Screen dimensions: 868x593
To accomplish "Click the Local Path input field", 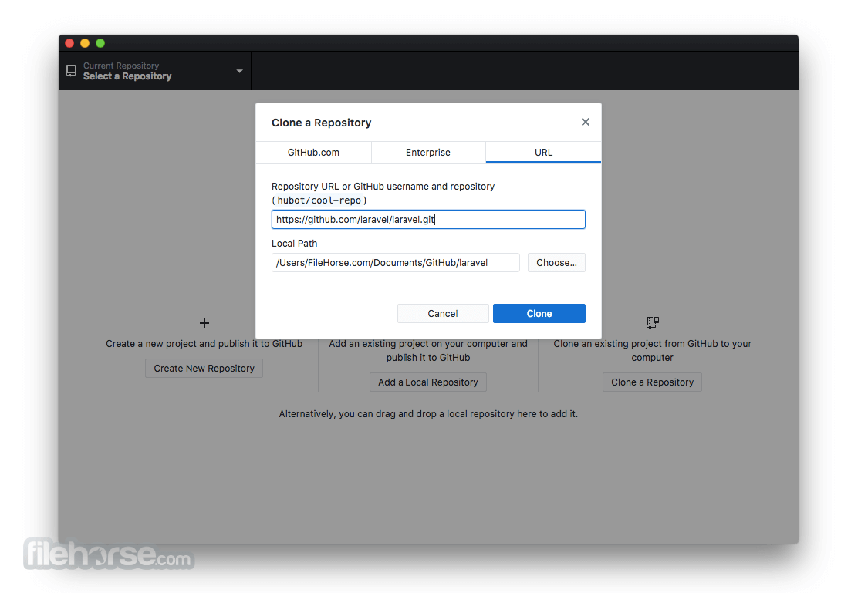I will pos(395,263).
